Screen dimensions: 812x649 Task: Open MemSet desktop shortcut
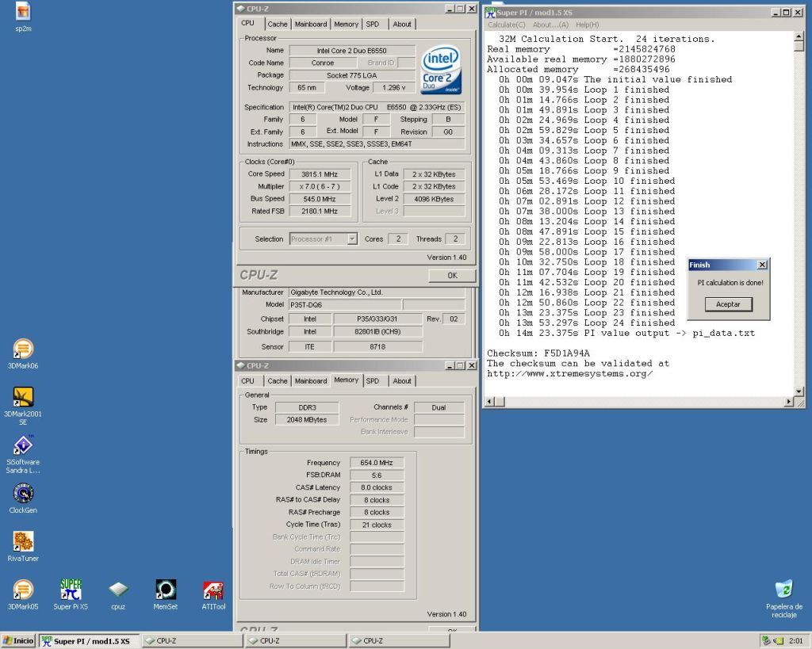[166, 594]
